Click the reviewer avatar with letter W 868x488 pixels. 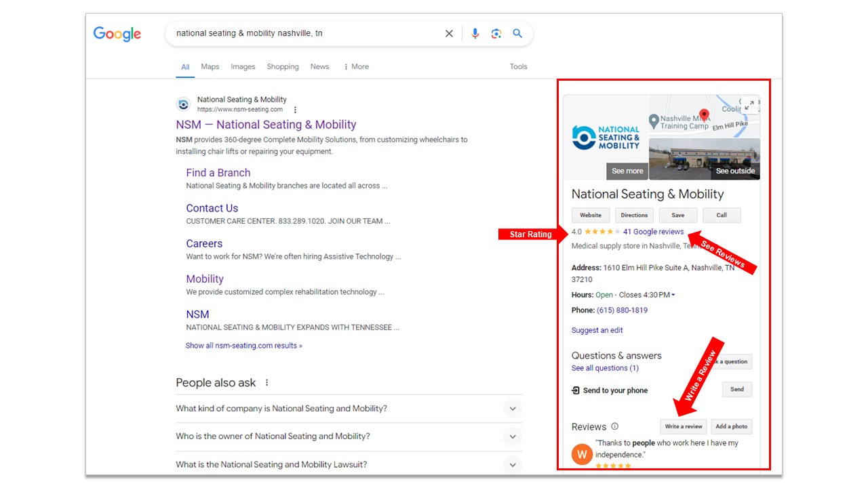click(x=582, y=454)
